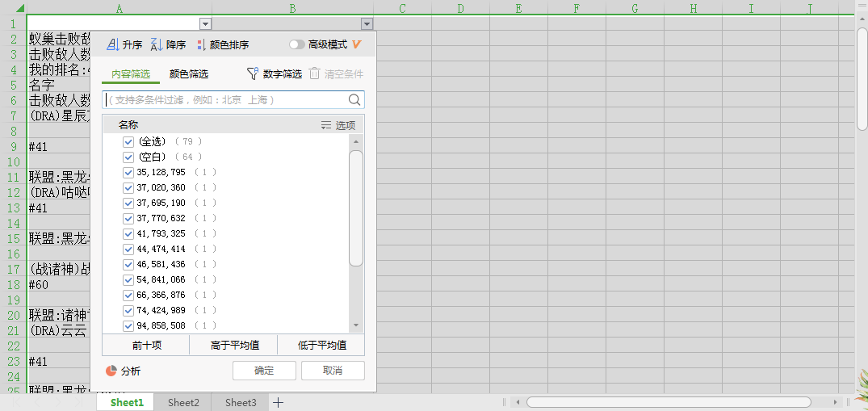The image size is (868, 411).
Task: Toggle the 高级模式 switch
Action: coord(297,45)
